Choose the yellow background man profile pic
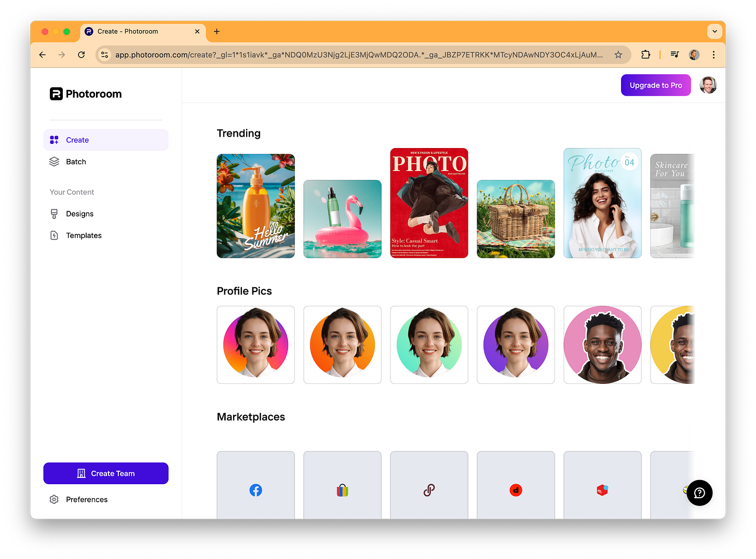756x559 pixels. [x=672, y=344]
